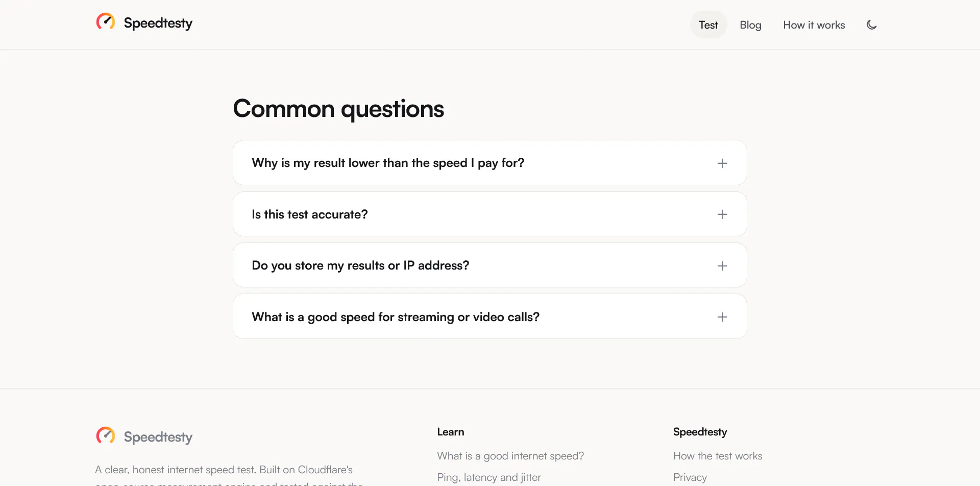The width and height of the screenshot is (980, 486).
Task: Open the Privacy footer link
Action: (x=690, y=477)
